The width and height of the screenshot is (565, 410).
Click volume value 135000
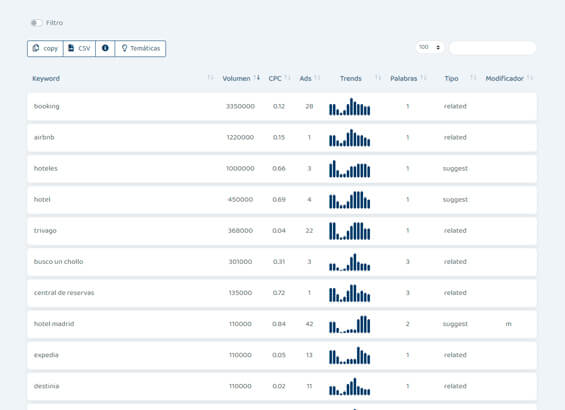(240, 293)
